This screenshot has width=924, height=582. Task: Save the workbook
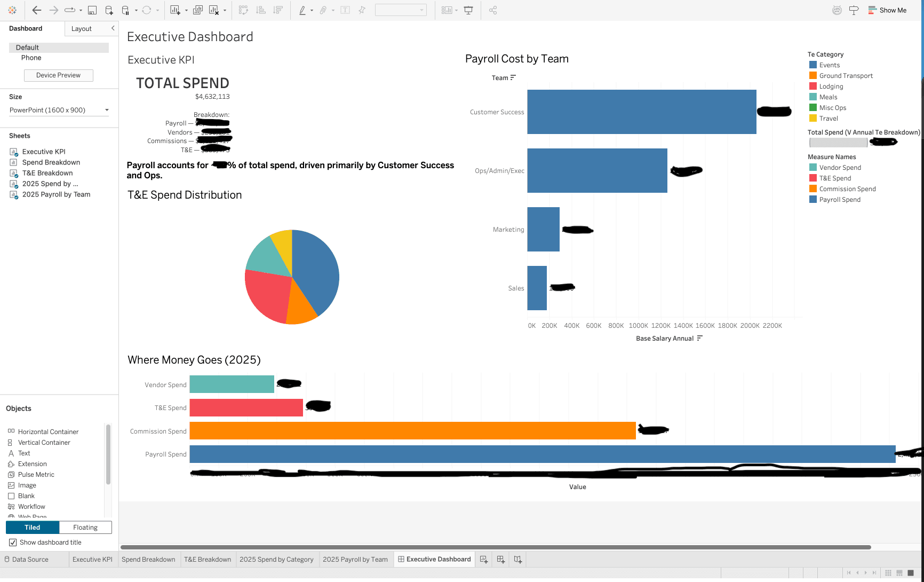click(92, 10)
